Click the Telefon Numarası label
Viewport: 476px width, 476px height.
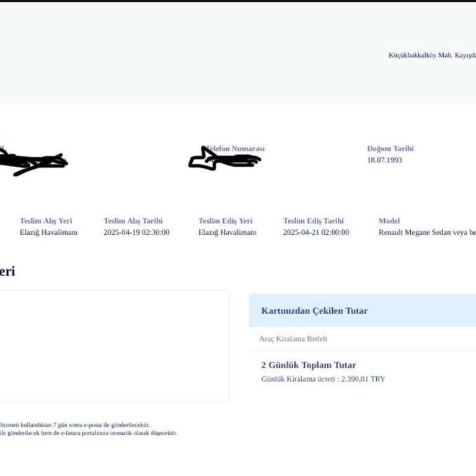pos(236,149)
